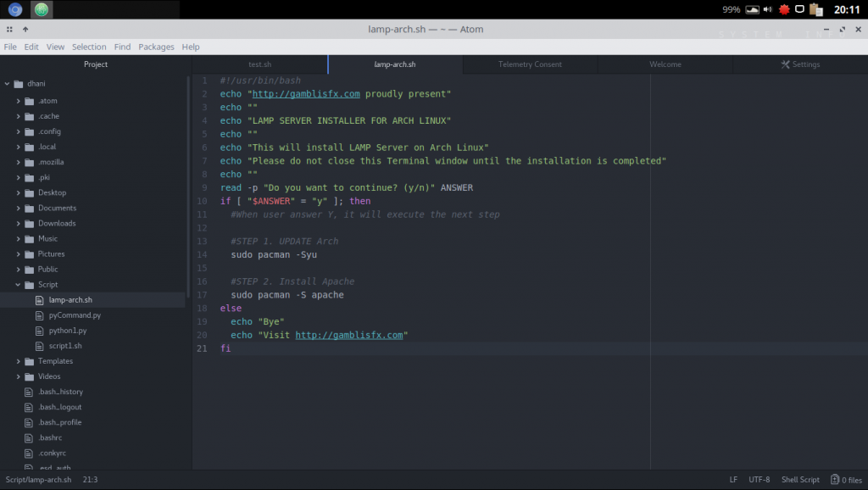Open script1.sh from the tree
This screenshot has height=490, width=868.
coord(64,346)
